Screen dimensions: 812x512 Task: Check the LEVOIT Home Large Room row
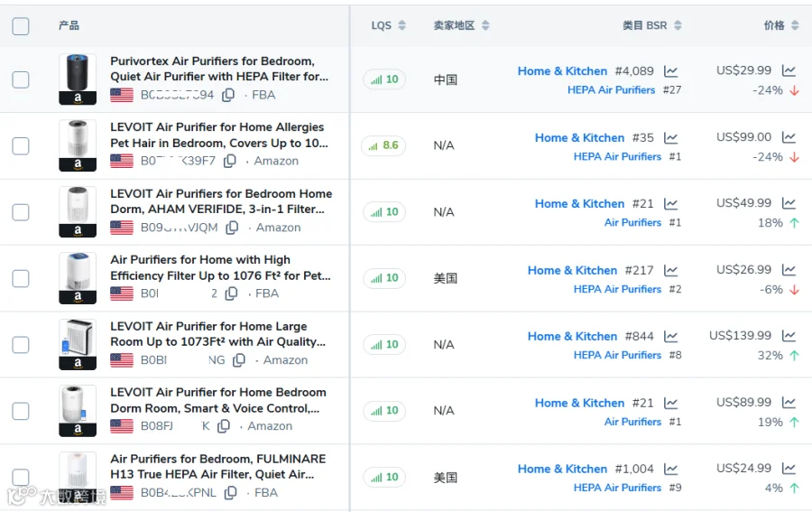coord(21,345)
